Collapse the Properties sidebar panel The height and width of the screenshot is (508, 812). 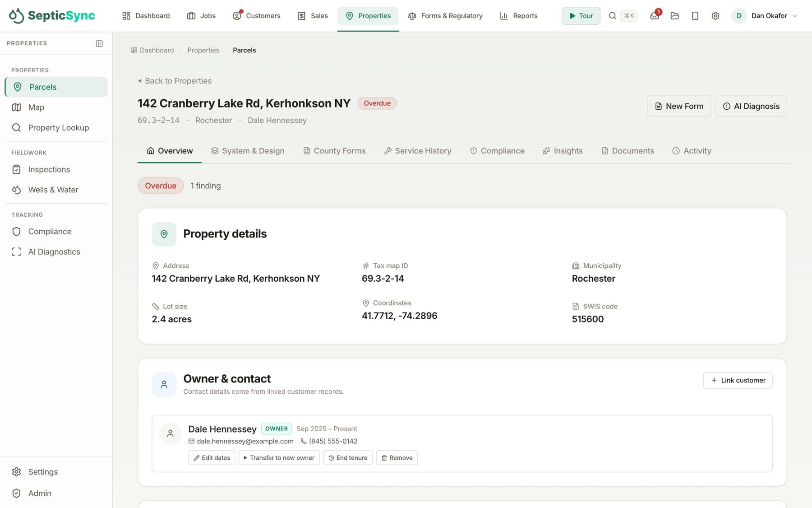(99, 43)
